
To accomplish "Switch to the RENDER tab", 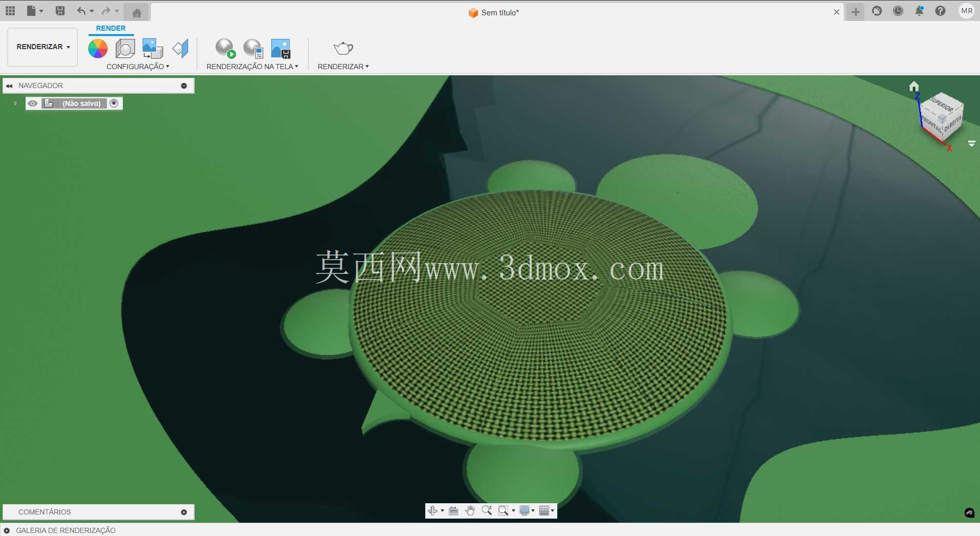I will 111,28.
